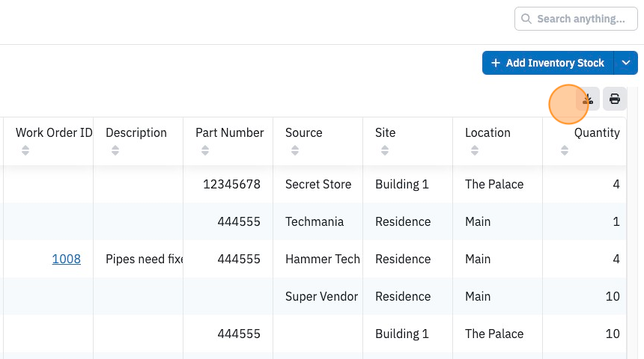The width and height of the screenshot is (644, 359).
Task: Click the magnifier icon in search box
Action: pyautogui.click(x=526, y=19)
